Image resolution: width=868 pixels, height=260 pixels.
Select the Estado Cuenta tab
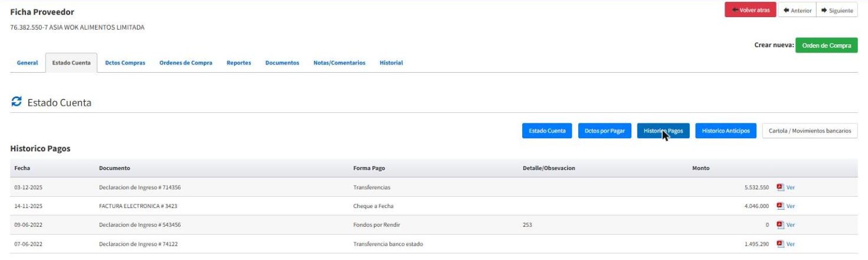[71, 63]
